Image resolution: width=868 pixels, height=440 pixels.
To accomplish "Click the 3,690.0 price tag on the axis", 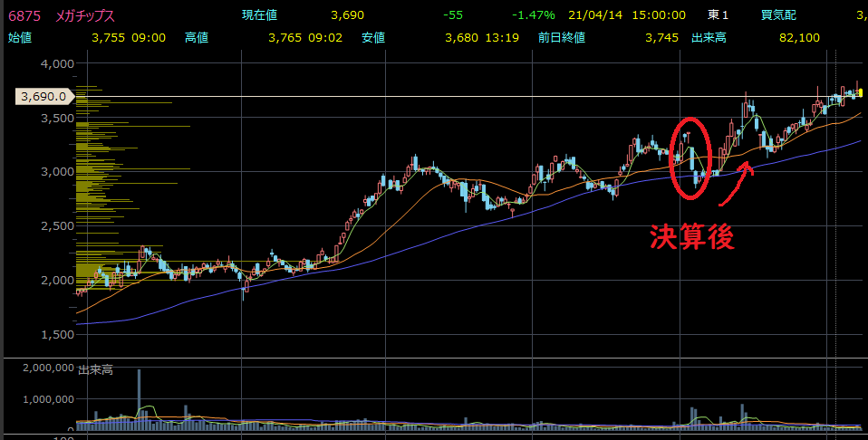I will [x=43, y=96].
